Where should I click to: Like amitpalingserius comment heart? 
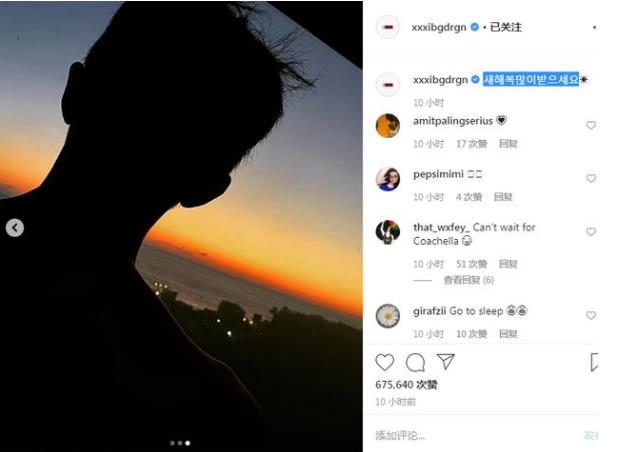pos(591,125)
